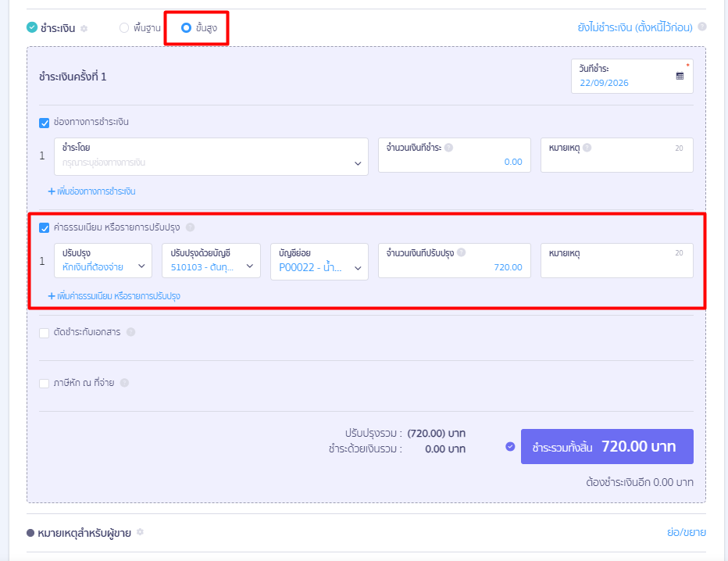The width and height of the screenshot is (728, 561).
Task: Select the ขั้นสูง radio option
Action: point(186,28)
